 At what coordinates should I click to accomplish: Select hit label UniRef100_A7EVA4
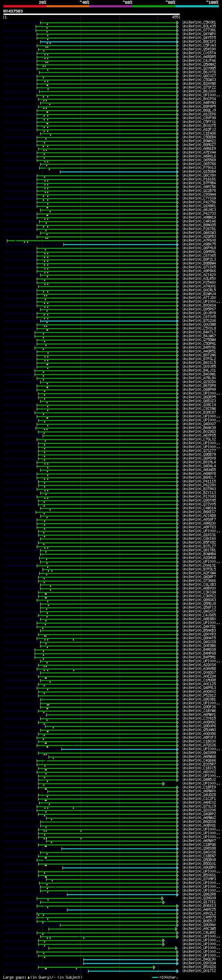199,153
